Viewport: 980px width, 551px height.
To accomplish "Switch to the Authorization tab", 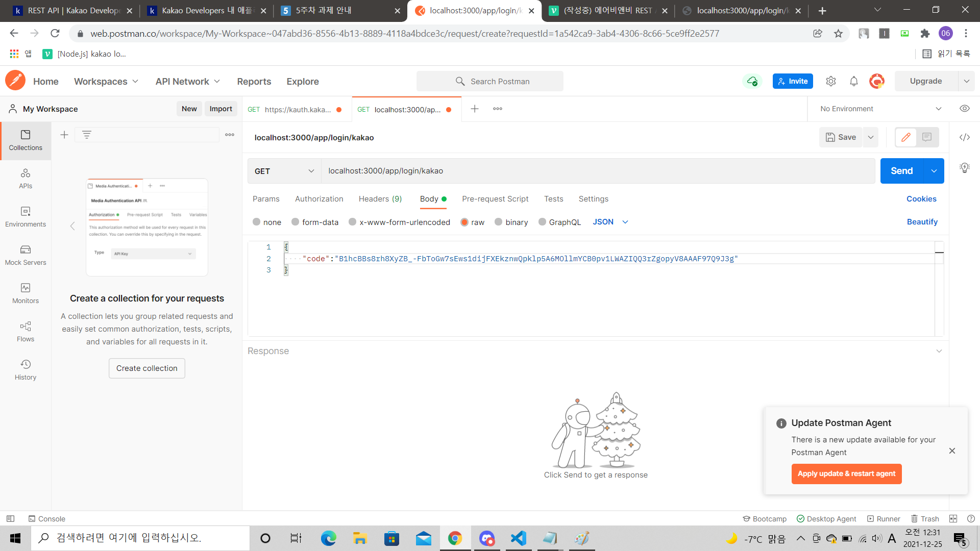I will tap(319, 199).
